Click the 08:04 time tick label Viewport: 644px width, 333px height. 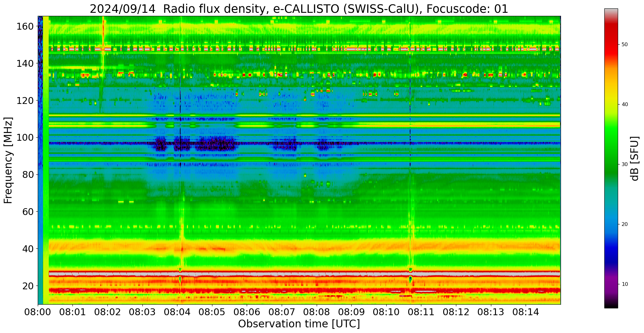[177, 312]
